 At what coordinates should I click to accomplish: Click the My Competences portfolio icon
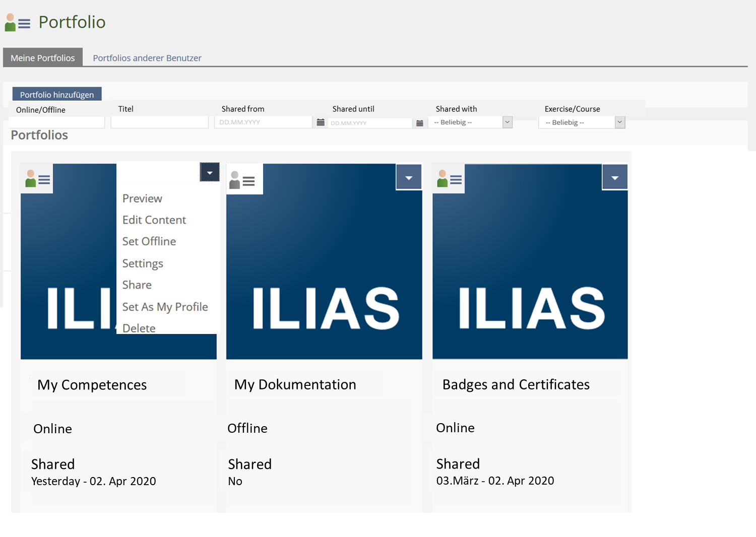[37, 179]
